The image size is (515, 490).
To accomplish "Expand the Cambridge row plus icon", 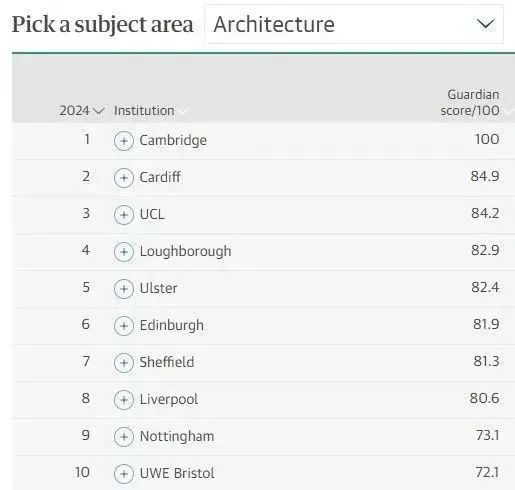I will [124, 141].
